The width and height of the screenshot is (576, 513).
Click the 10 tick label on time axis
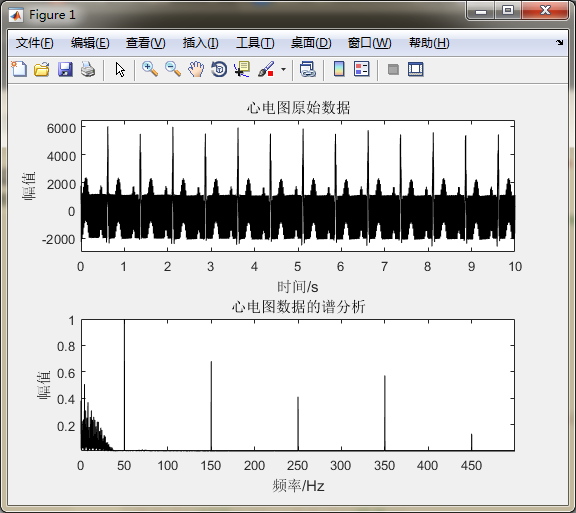click(x=515, y=266)
